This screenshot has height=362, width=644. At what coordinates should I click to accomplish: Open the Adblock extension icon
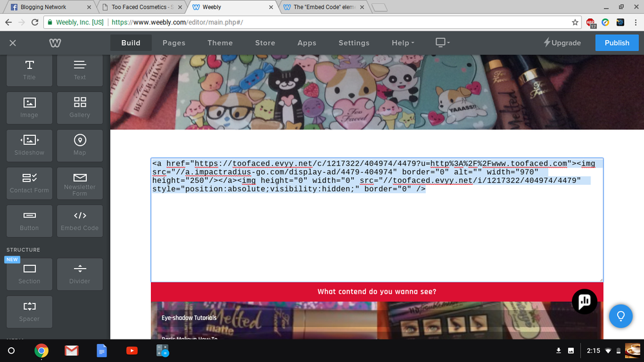591,23
